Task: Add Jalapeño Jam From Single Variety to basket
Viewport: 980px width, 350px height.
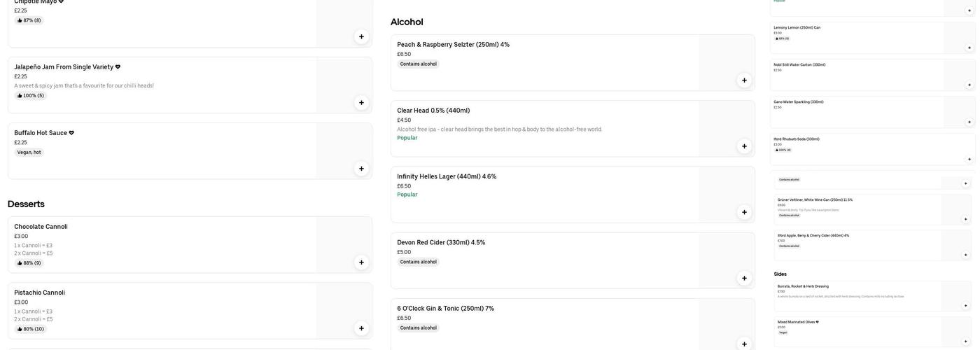Action: click(x=361, y=103)
